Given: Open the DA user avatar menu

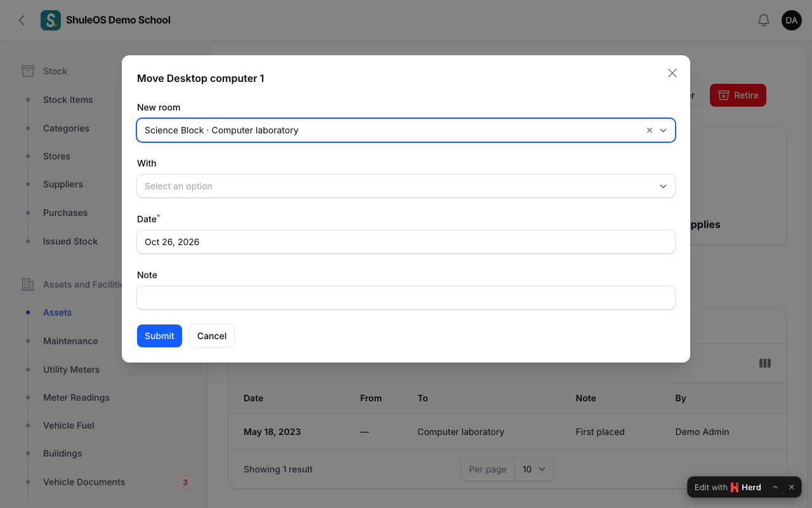Looking at the screenshot, I should [x=792, y=20].
